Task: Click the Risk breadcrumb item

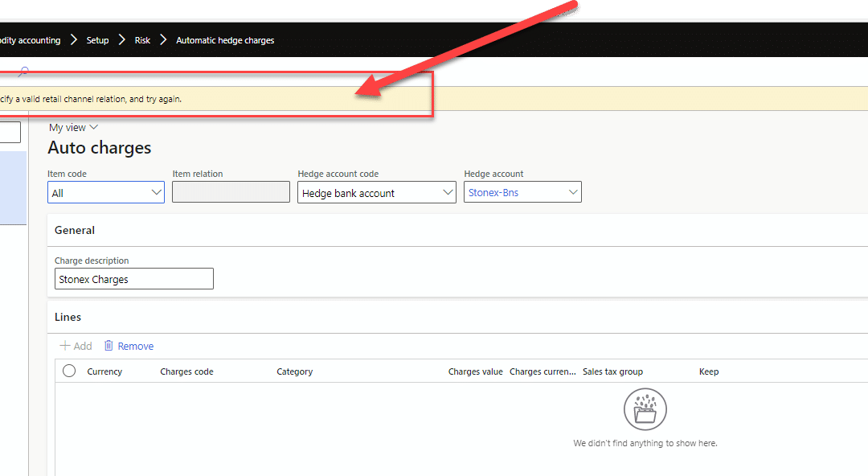Action: [x=142, y=40]
